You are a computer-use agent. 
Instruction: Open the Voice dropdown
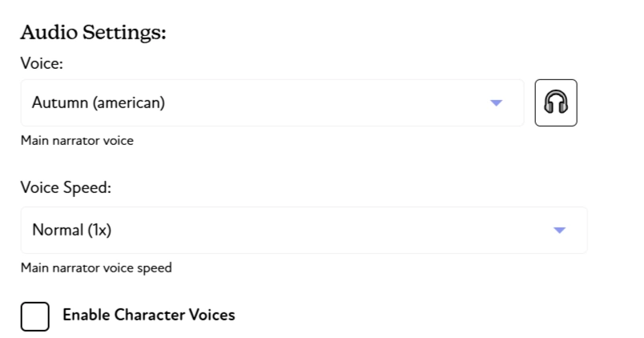point(272,103)
